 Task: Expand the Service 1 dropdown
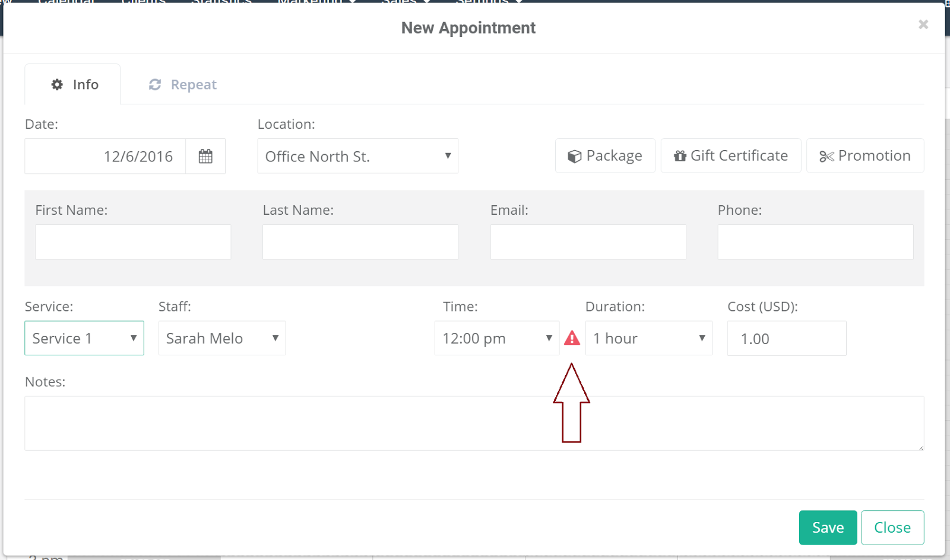pyautogui.click(x=84, y=338)
